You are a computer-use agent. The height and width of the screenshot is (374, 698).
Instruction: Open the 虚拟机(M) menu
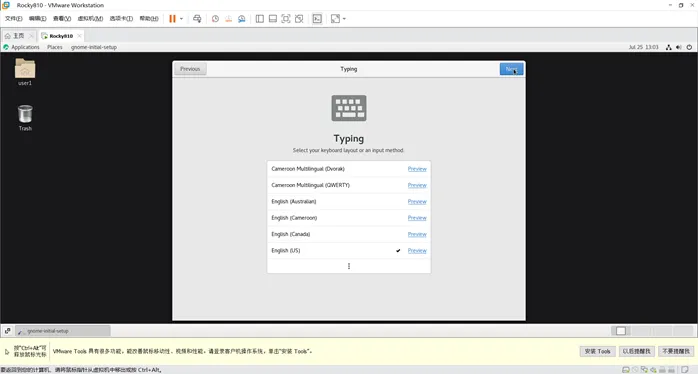click(x=90, y=19)
